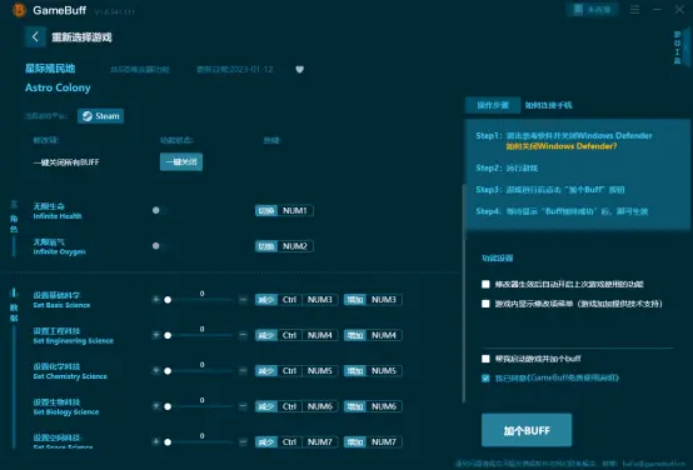Minimize the GameBuff window
The image size is (693, 470).
(657, 10)
